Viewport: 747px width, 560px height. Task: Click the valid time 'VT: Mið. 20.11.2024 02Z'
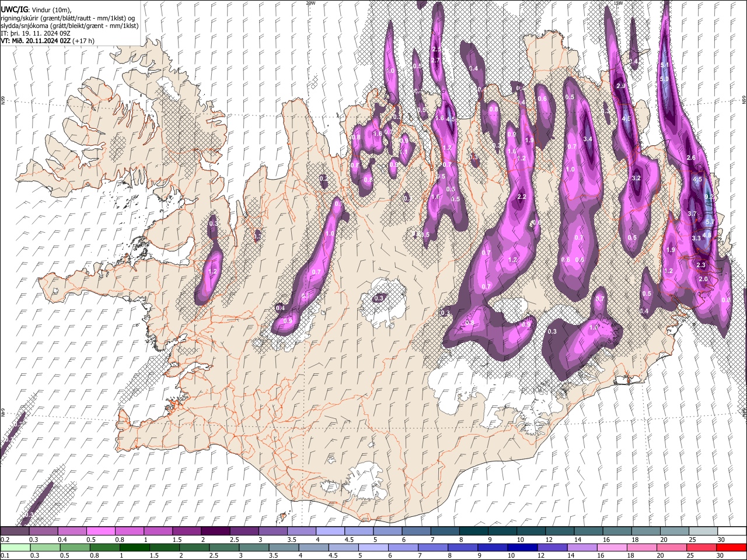tap(36, 41)
